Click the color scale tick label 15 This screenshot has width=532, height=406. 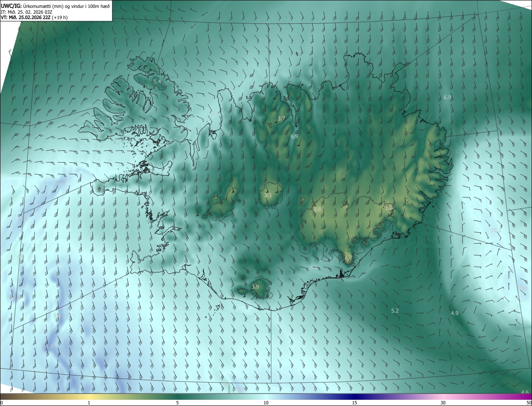(x=355, y=403)
